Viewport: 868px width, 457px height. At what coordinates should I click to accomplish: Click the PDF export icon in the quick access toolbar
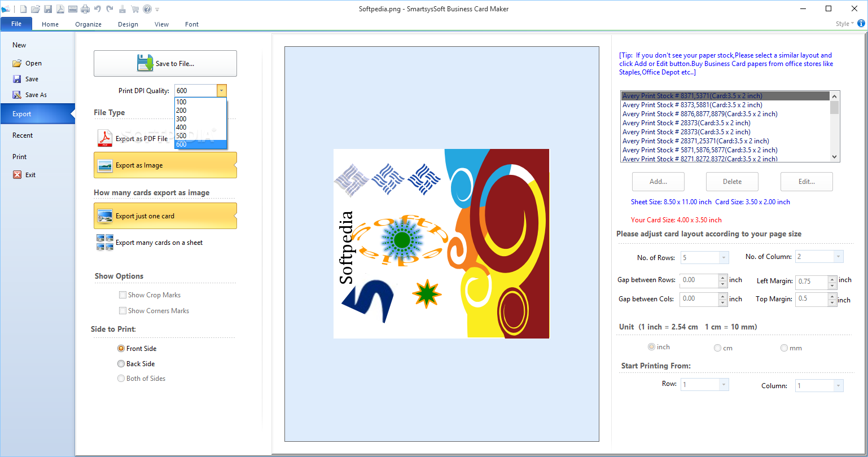coord(60,8)
